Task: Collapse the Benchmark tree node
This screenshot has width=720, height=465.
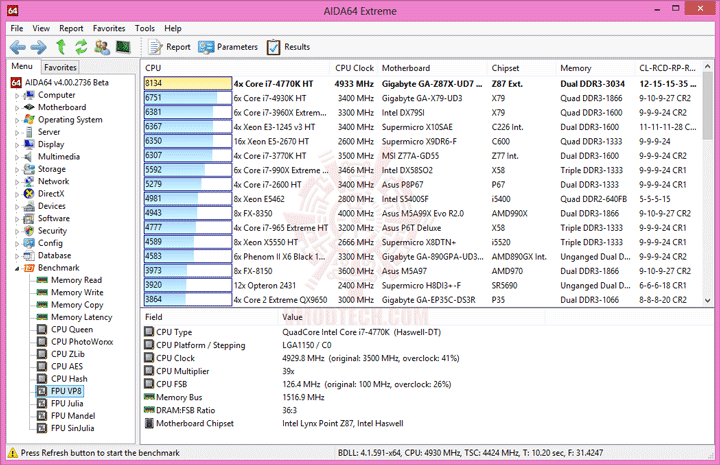Action: pyautogui.click(x=17, y=269)
